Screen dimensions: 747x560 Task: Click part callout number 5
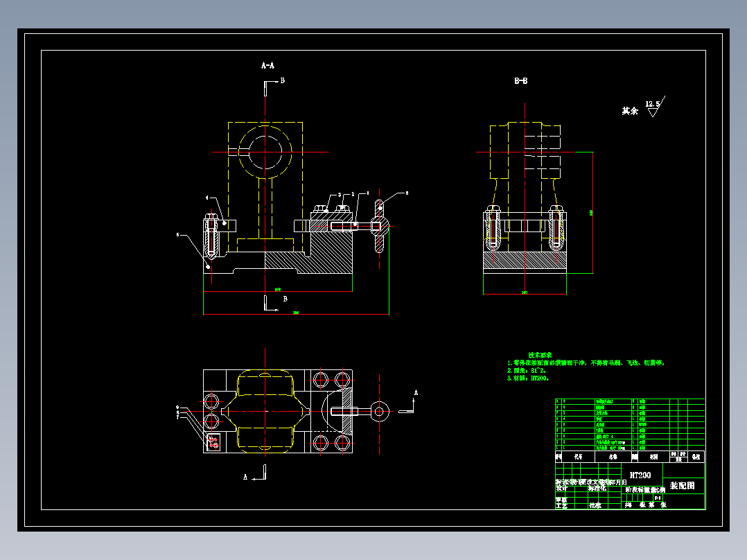pyautogui.click(x=177, y=234)
